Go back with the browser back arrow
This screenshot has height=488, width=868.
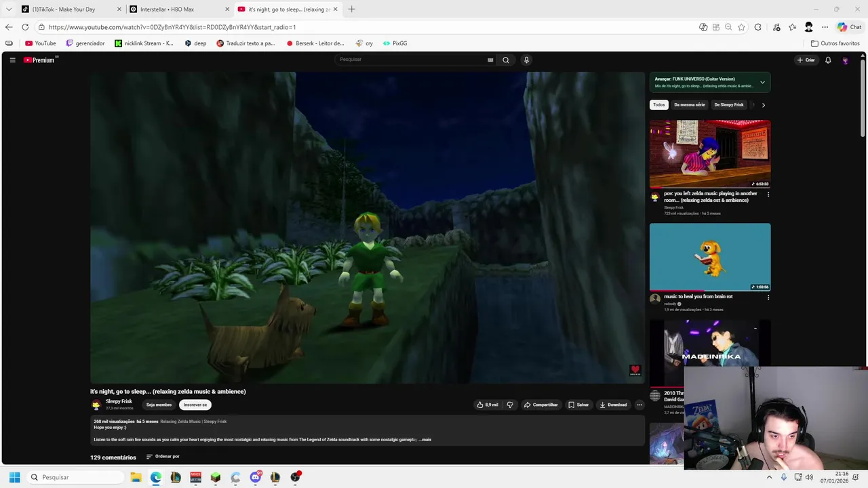[8, 27]
